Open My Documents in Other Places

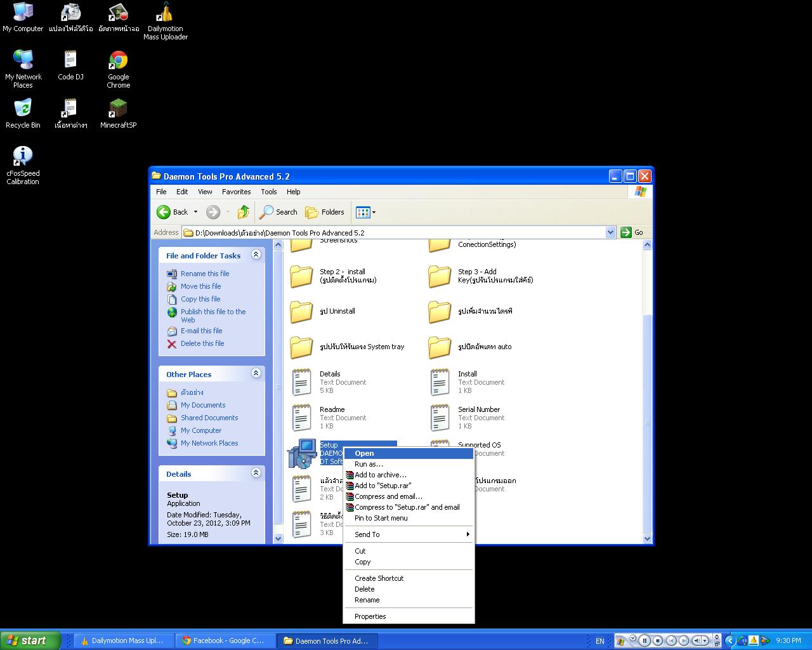coord(203,405)
